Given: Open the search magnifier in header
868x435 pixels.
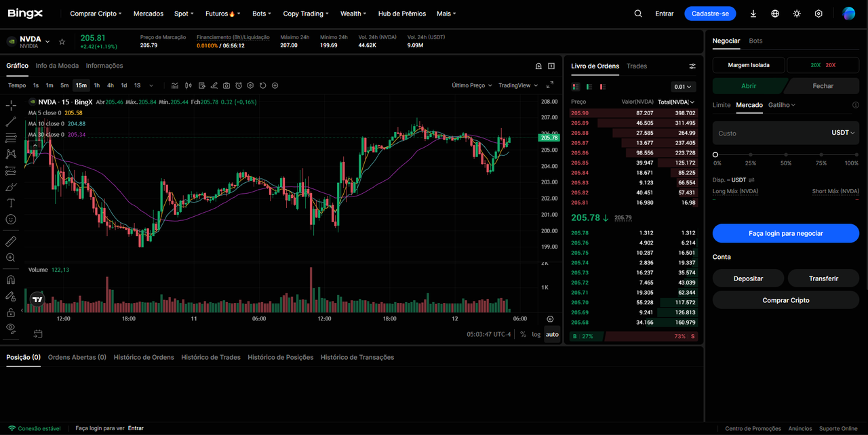Looking at the screenshot, I should tap(638, 14).
